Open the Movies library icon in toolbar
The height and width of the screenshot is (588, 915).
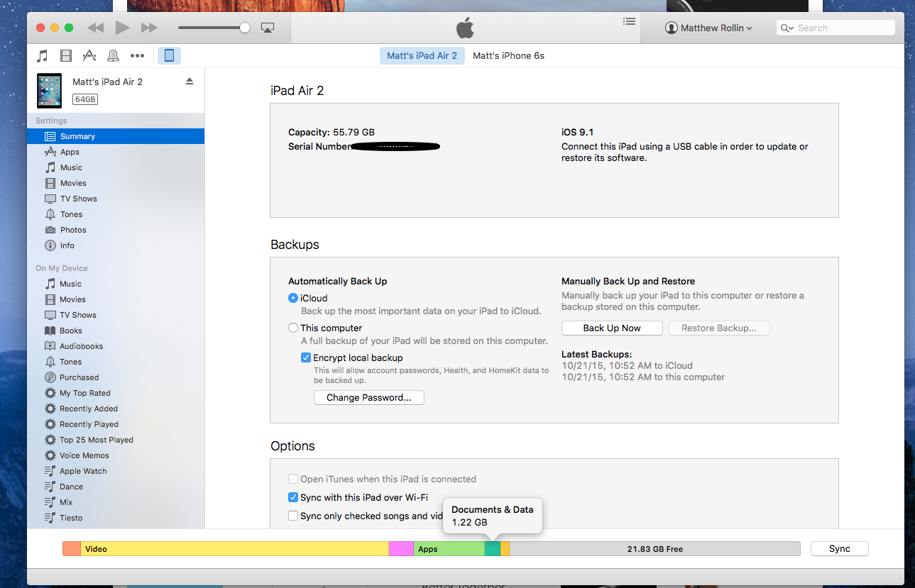[x=66, y=55]
